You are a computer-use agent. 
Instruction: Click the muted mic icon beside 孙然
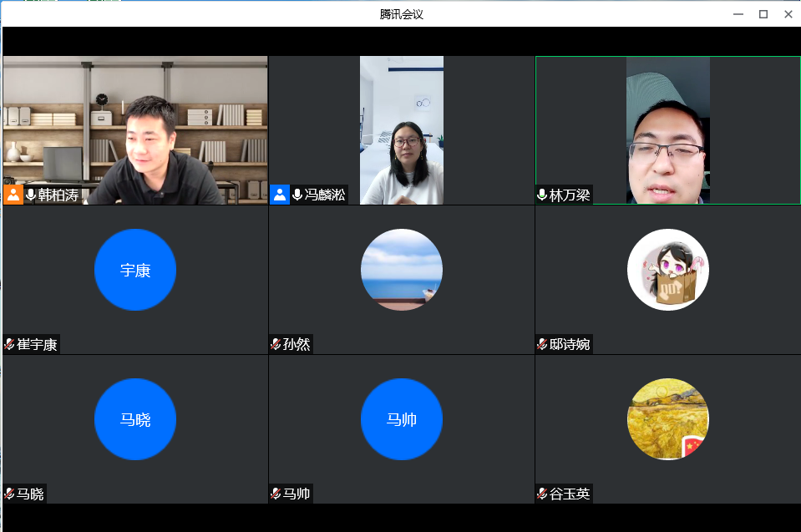(276, 344)
